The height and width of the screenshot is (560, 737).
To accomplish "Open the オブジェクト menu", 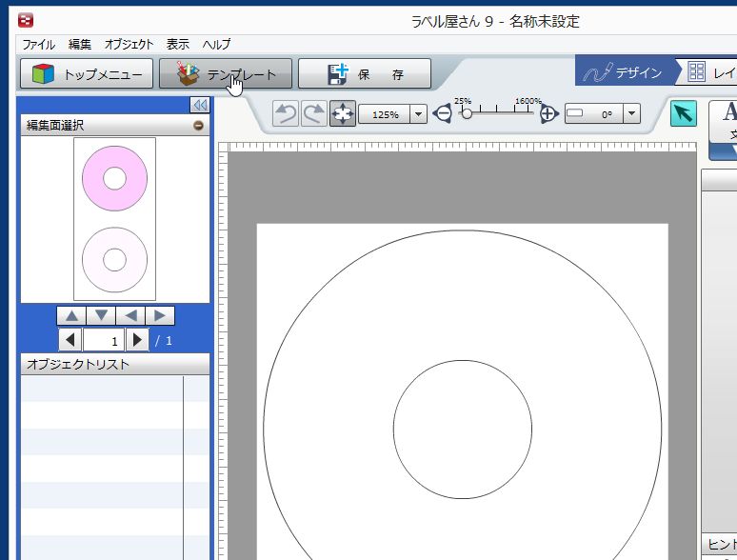I will (129, 45).
